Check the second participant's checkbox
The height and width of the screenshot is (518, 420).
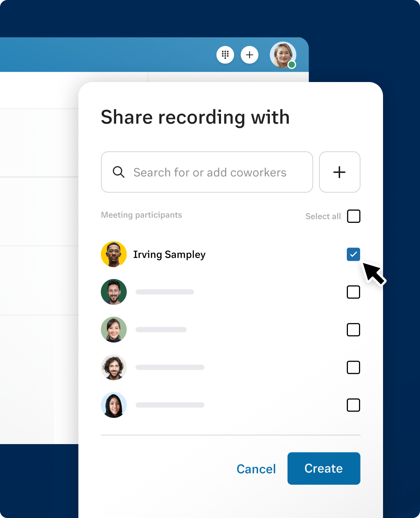[x=353, y=292]
